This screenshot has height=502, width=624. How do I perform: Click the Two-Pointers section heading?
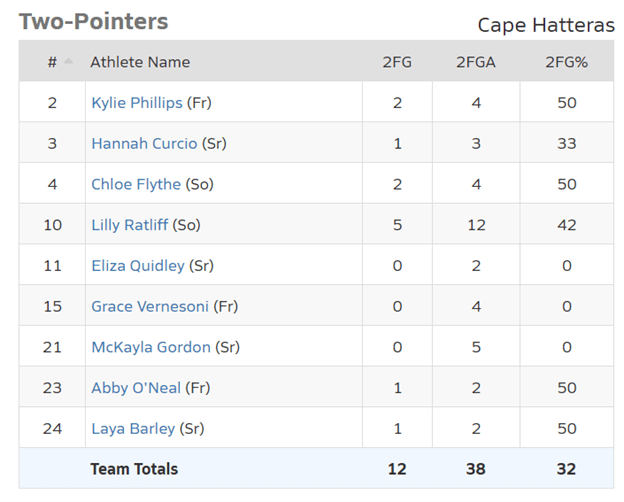[x=94, y=21]
